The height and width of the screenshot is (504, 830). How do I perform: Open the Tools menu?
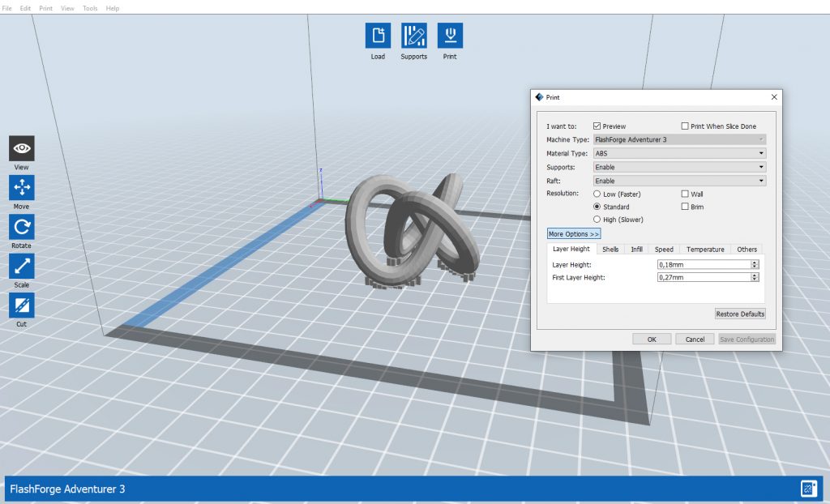[x=88, y=8]
